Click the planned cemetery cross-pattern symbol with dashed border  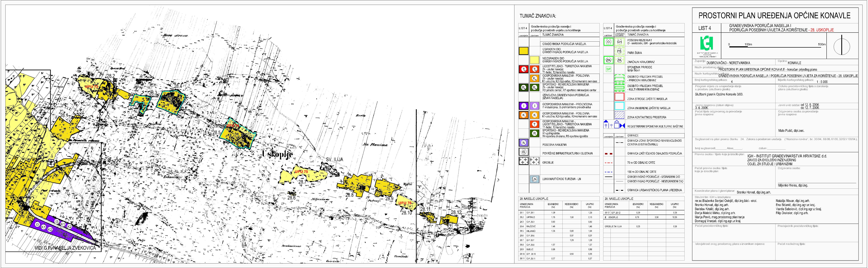pos(534,161)
